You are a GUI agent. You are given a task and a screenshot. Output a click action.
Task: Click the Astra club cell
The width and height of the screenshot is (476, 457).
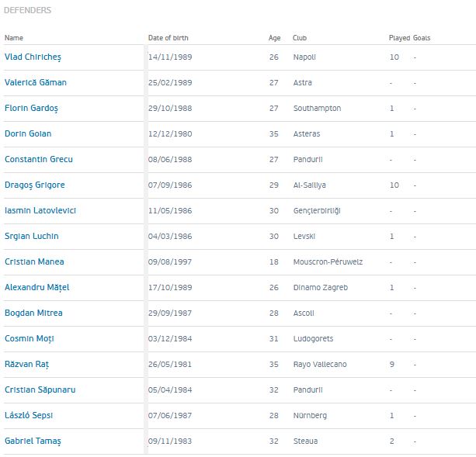[x=302, y=82]
